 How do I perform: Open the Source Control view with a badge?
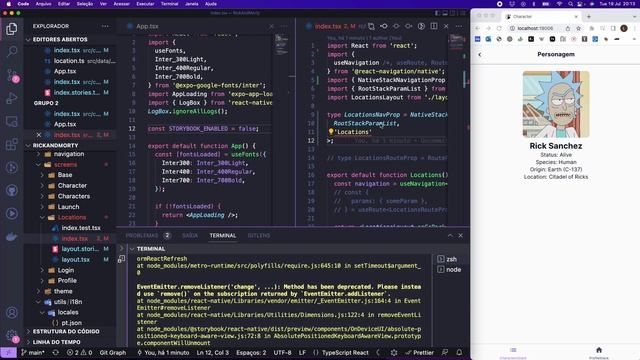tap(12, 76)
